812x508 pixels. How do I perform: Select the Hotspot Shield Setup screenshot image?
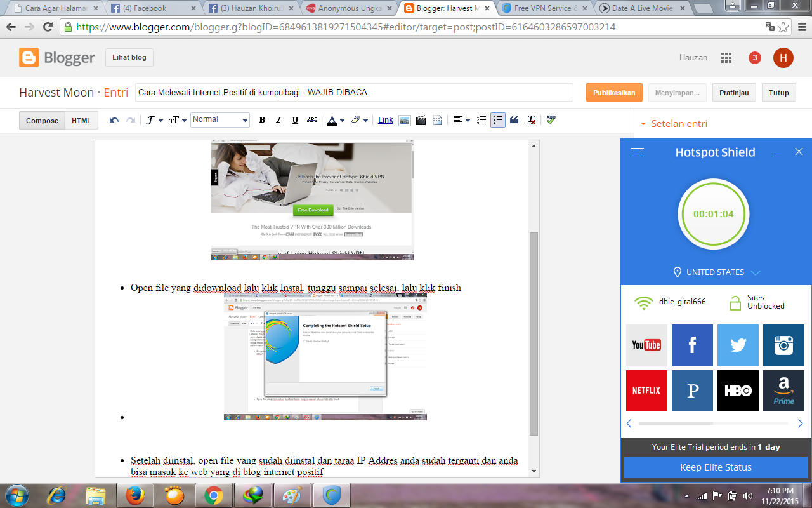[325, 356]
